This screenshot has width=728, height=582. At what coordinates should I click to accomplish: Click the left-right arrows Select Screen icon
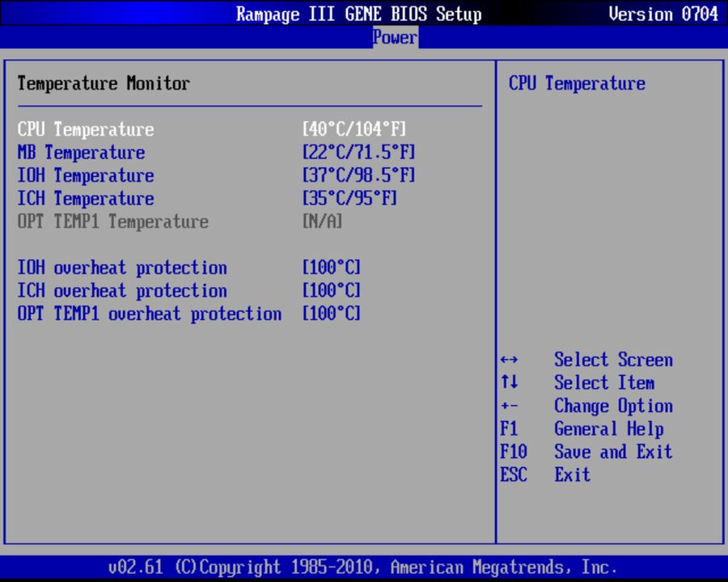click(x=510, y=360)
